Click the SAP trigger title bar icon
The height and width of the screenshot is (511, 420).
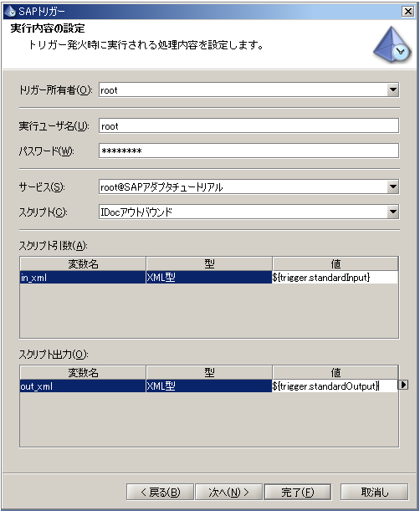[x=10, y=12]
